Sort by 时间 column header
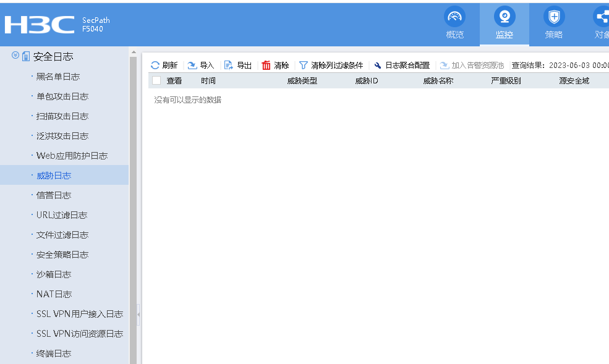609x364 pixels. (x=208, y=81)
